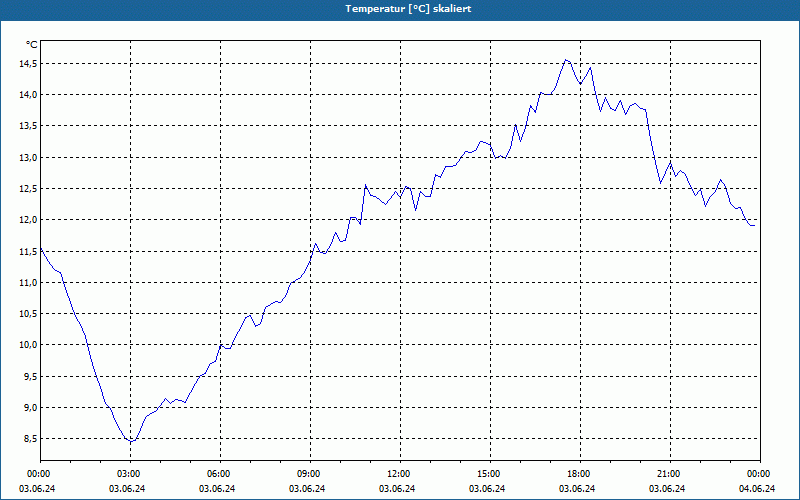Select the 09:00 time axis label
This screenshot has width=800, height=500.
pyautogui.click(x=308, y=474)
